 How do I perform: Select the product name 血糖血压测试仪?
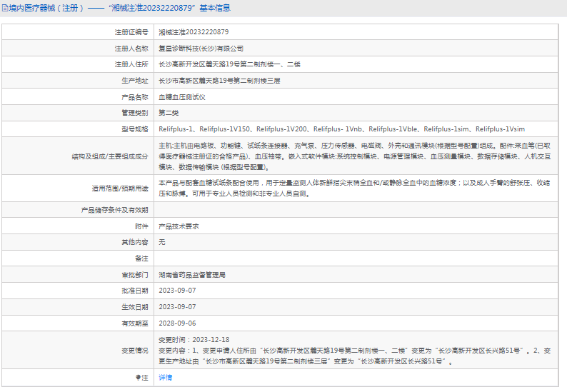(182, 97)
